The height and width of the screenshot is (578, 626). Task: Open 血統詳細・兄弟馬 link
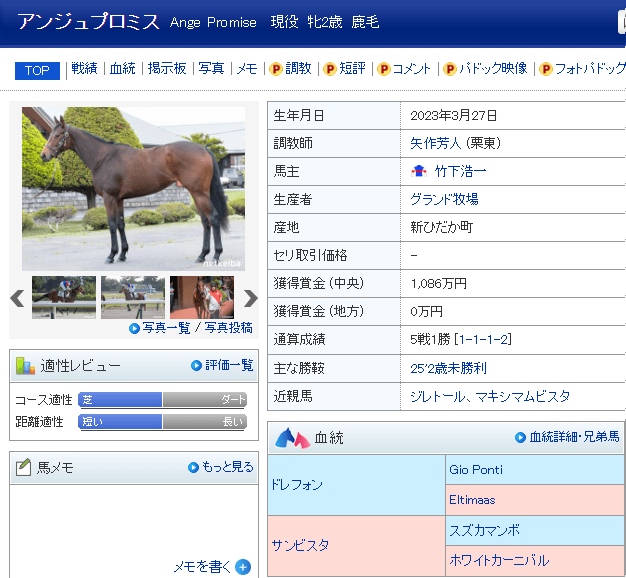tap(574, 437)
